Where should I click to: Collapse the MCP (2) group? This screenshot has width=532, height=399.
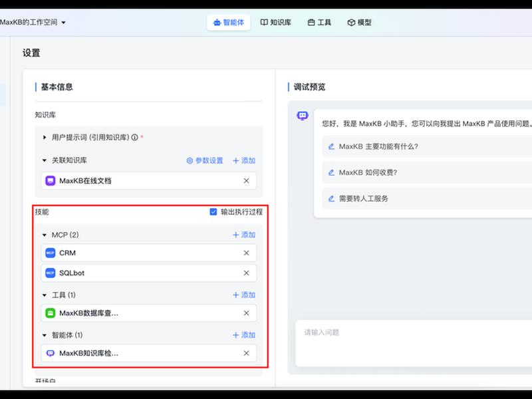click(45, 235)
